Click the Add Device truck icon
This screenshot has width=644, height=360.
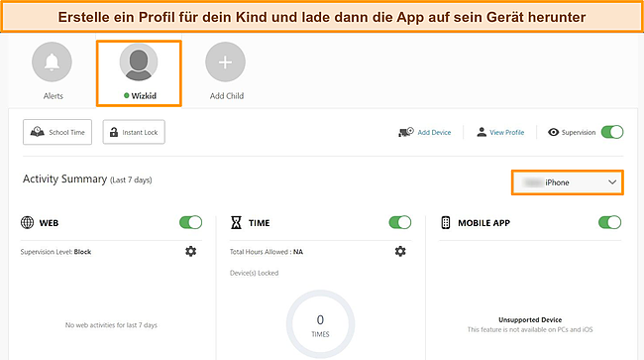406,132
